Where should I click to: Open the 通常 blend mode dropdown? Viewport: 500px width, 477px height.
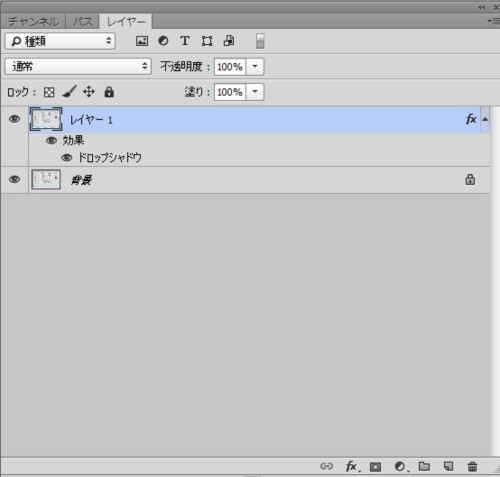(x=78, y=66)
